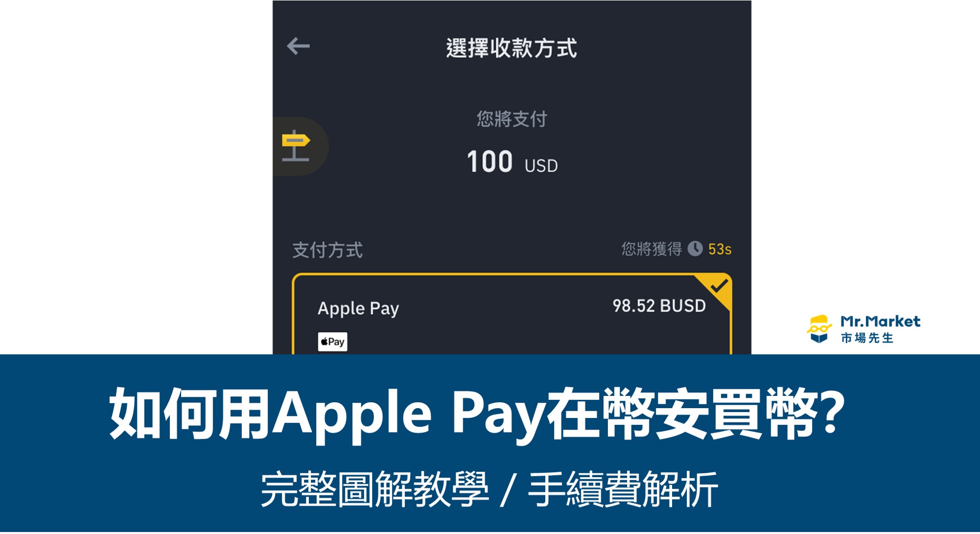
Task: Click the 您將支付 label
Action: pos(512,119)
